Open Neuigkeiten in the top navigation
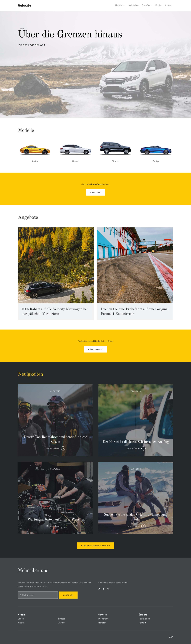 pyautogui.click(x=133, y=5)
